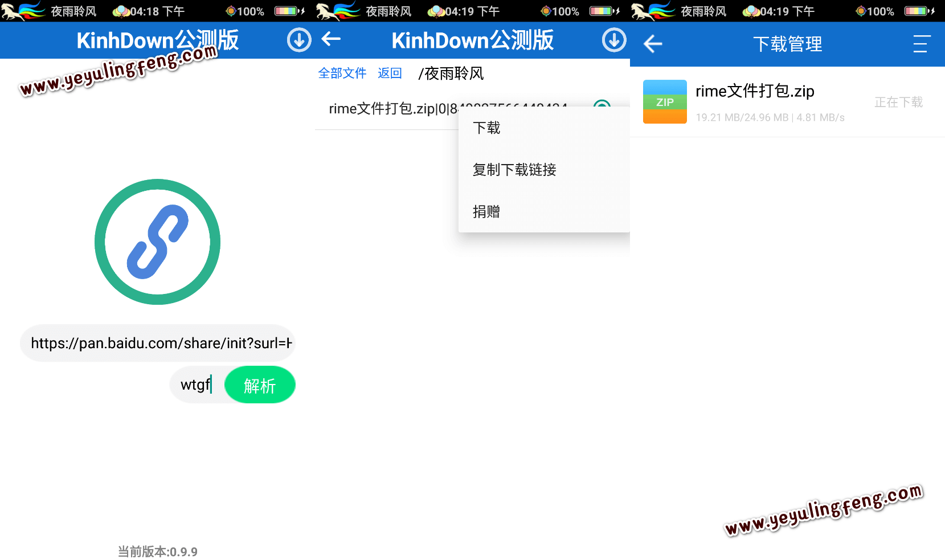The image size is (945, 560).
Task: Open the menu icon on 下载管理 screen
Action: pyautogui.click(x=922, y=44)
